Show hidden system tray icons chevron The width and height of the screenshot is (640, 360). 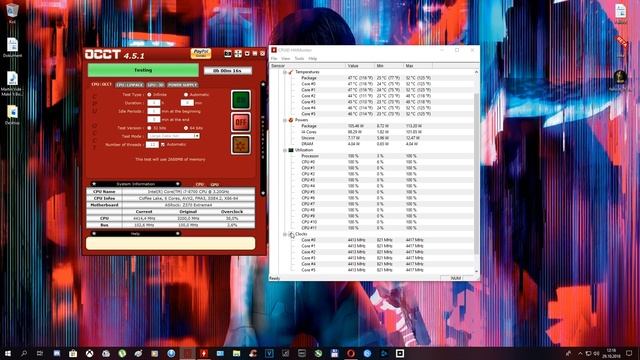[x=580, y=353]
